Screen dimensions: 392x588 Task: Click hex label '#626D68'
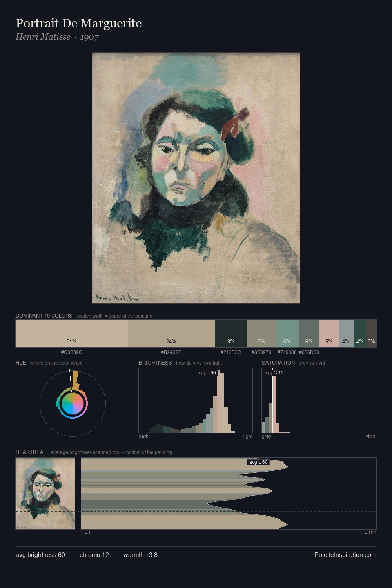(x=309, y=352)
